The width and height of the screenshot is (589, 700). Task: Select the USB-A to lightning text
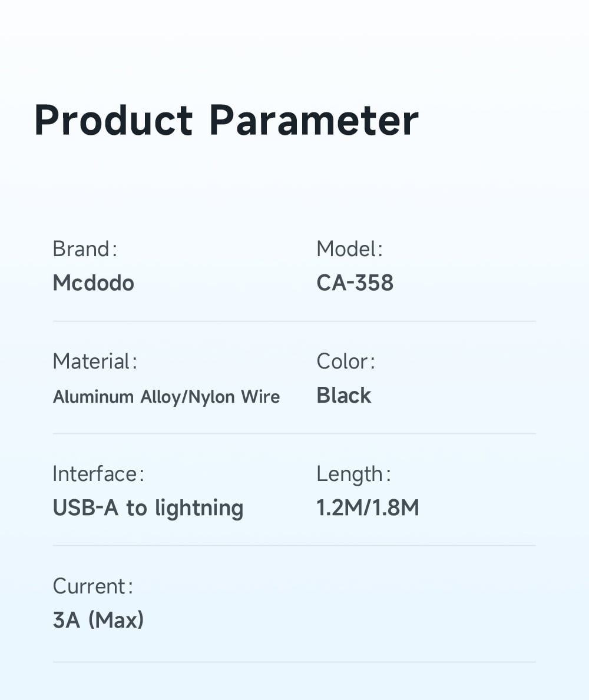(148, 508)
